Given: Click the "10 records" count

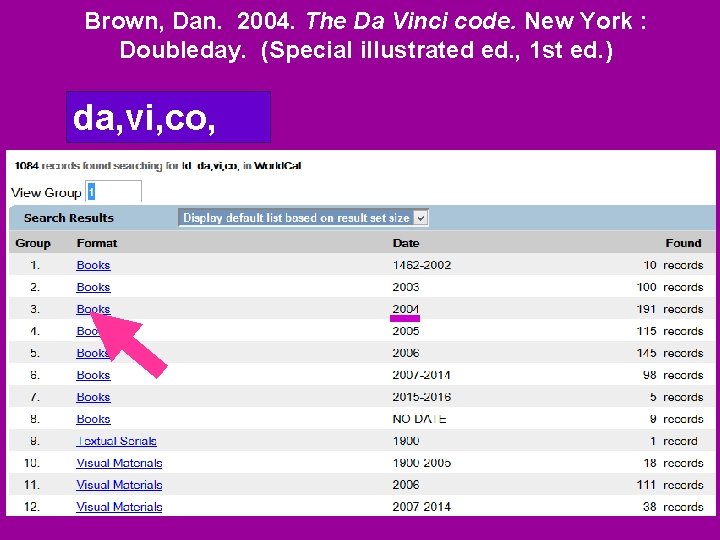Looking at the screenshot, I should 673,265.
